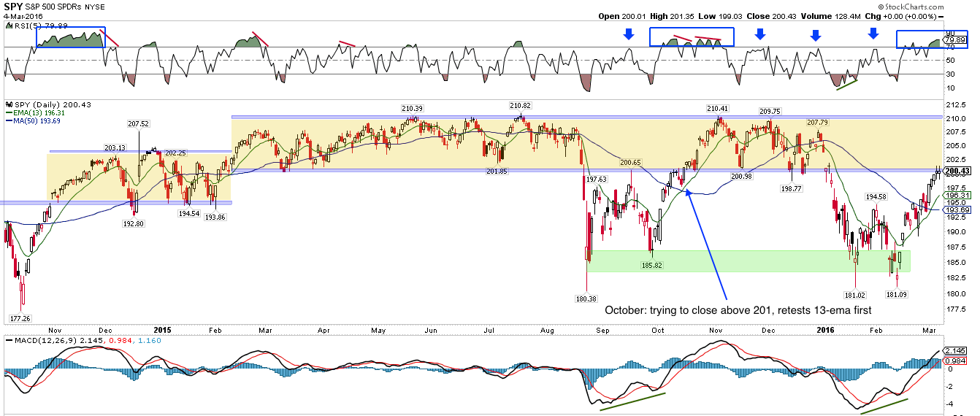Click the 198.77 price label

pyautogui.click(x=792, y=188)
